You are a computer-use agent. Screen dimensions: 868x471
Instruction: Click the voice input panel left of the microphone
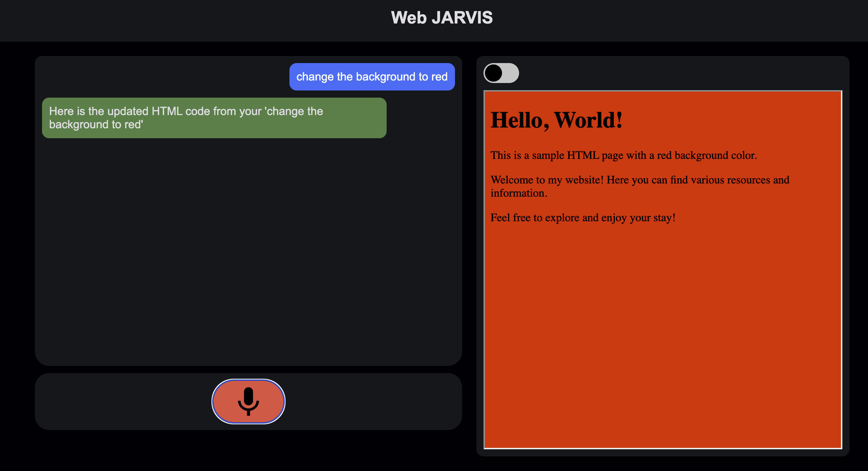[121, 402]
